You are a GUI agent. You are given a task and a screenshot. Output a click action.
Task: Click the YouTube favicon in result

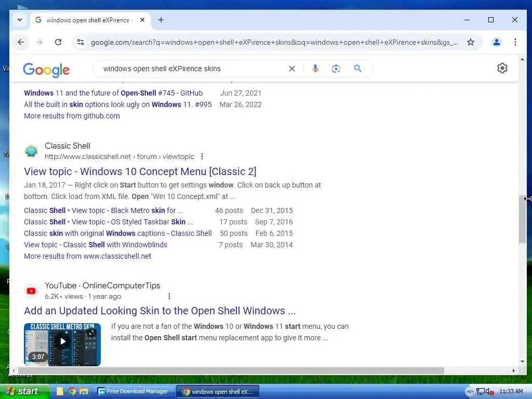pos(31,291)
